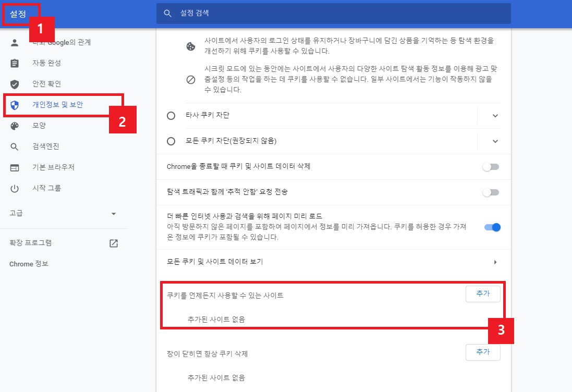
Task: Click 추가된 사이트 없음 under 창이 닫히면 항상 쿠키 삭제
Action: (216, 378)
